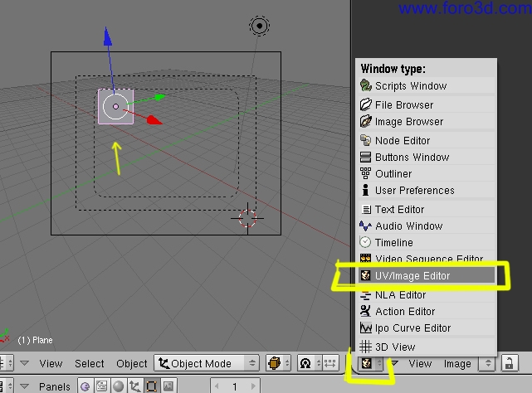Choose Image Browser window type
The width and height of the screenshot is (532, 393).
pos(427,121)
